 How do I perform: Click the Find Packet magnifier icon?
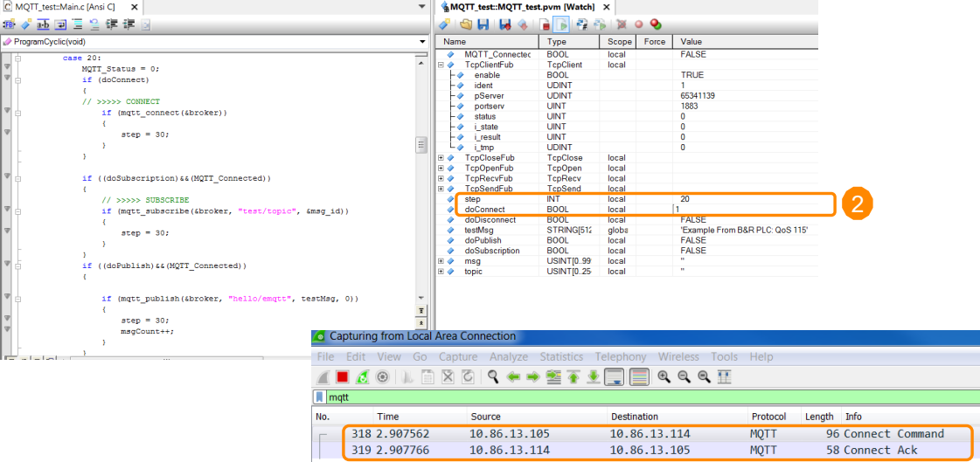(x=493, y=376)
